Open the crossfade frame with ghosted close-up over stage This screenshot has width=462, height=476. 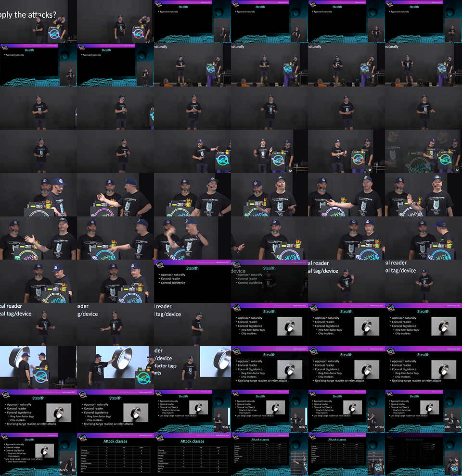(423, 151)
